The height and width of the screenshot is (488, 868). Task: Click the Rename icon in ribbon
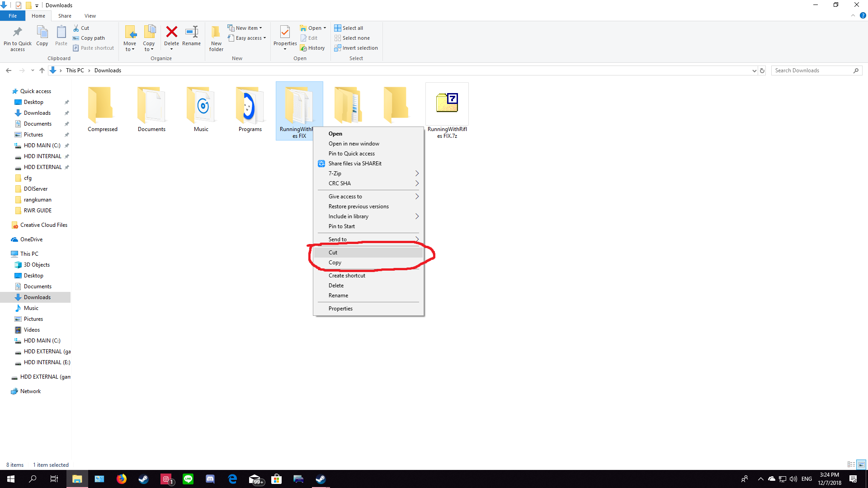pyautogui.click(x=191, y=33)
